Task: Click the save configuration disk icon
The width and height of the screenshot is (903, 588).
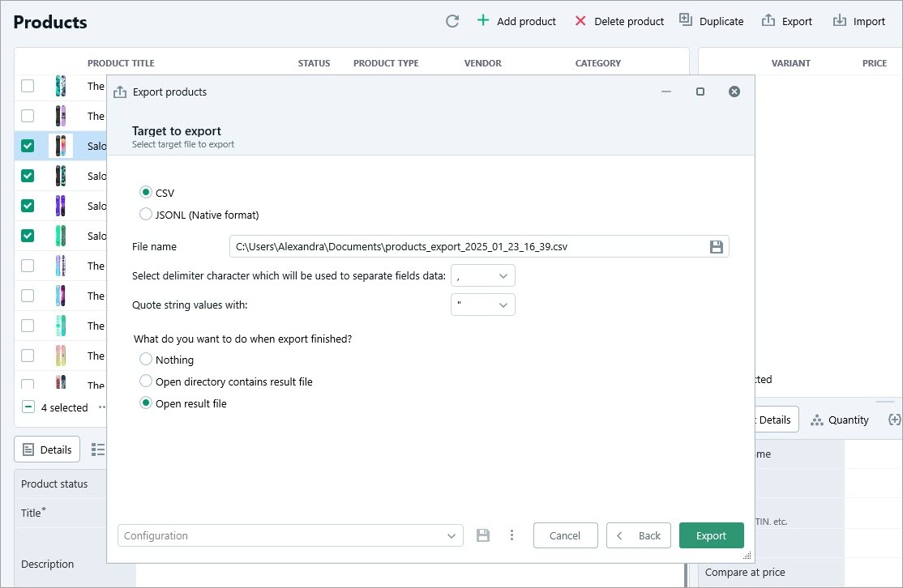Action: pyautogui.click(x=482, y=535)
